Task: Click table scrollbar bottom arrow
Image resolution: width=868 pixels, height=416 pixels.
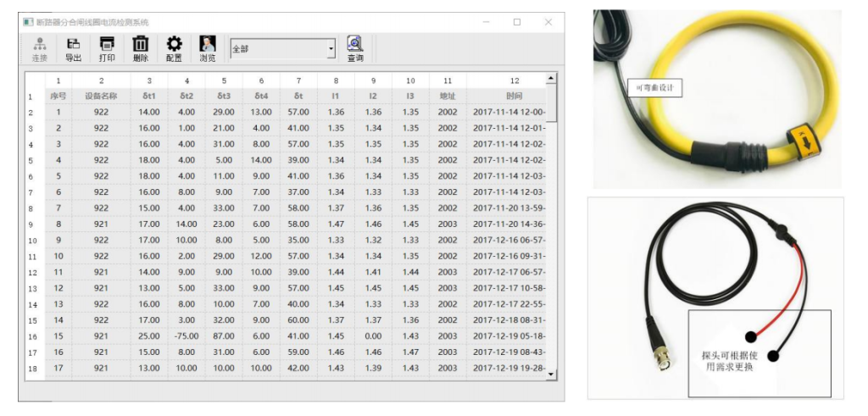Action: (553, 374)
